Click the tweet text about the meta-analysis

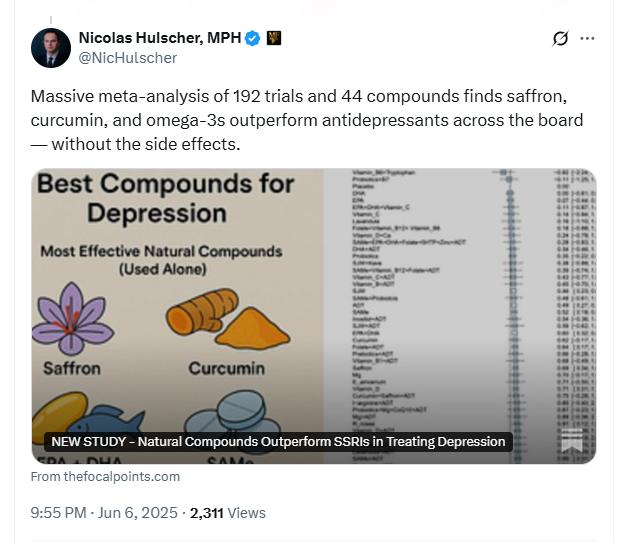click(x=307, y=120)
